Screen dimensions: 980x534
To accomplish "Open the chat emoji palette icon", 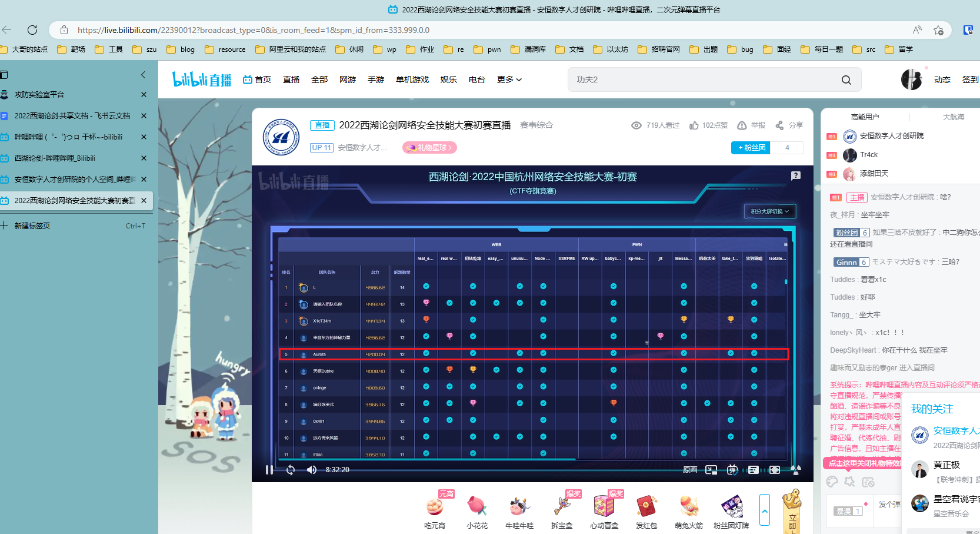I will tap(832, 482).
